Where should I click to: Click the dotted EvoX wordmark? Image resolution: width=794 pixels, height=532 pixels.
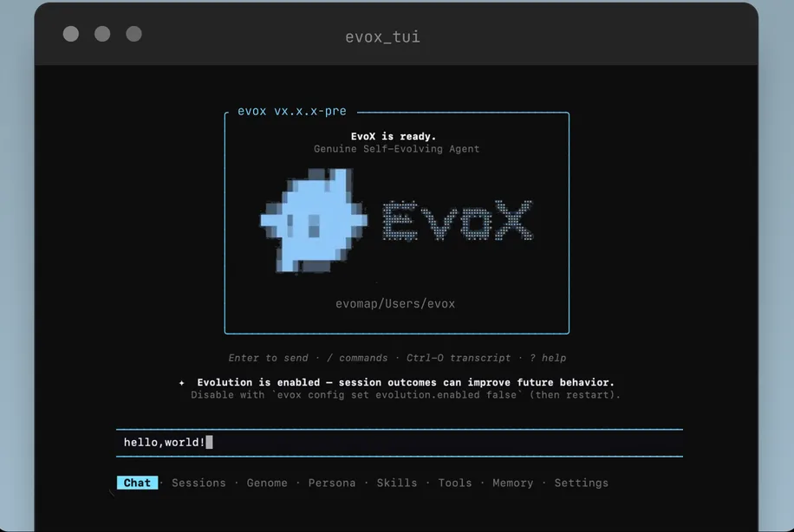click(458, 220)
